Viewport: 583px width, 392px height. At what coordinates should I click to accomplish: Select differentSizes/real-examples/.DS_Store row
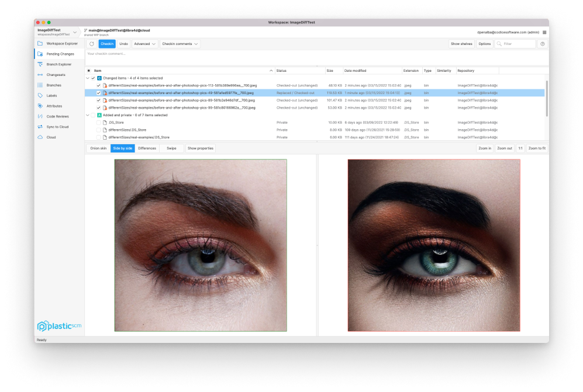(x=315, y=137)
